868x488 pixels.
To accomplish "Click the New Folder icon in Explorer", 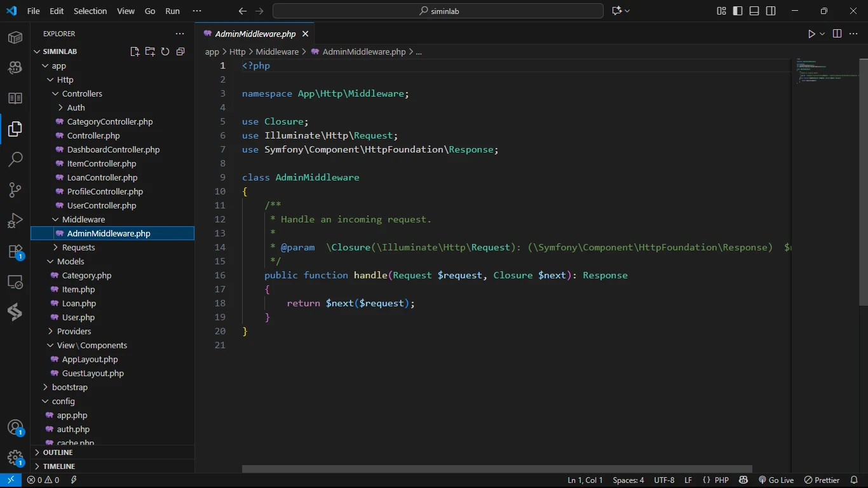I will (150, 51).
